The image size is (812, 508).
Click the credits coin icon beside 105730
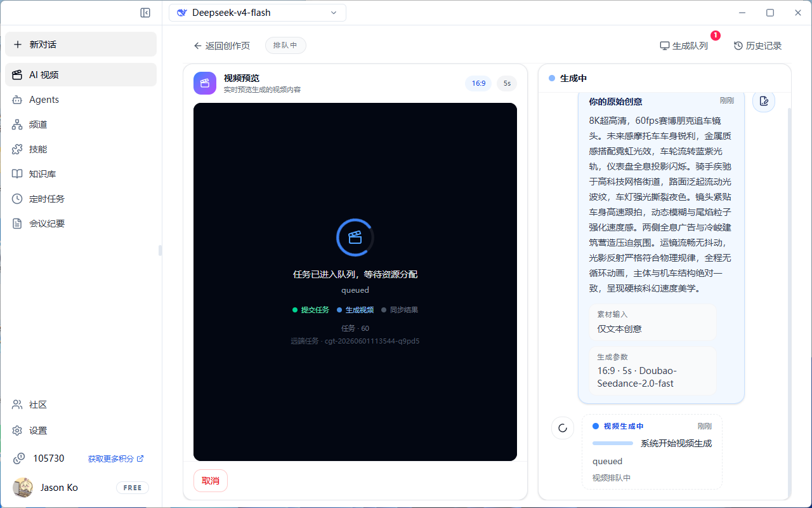20,458
